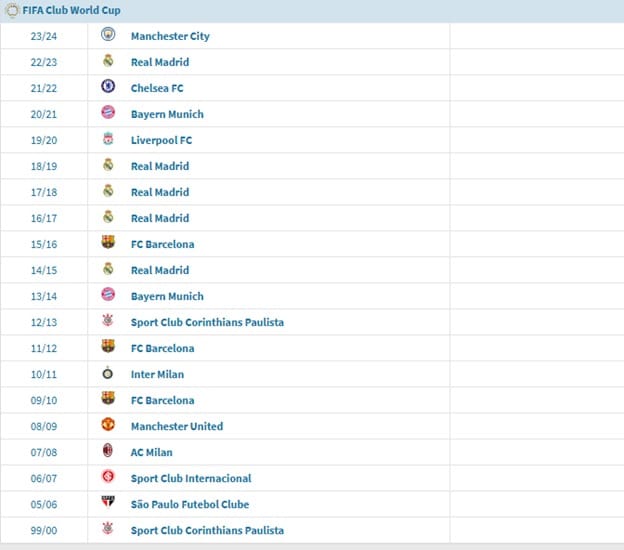Image resolution: width=624 pixels, height=550 pixels.
Task: Select the 15/16 season cell
Action: [44, 244]
